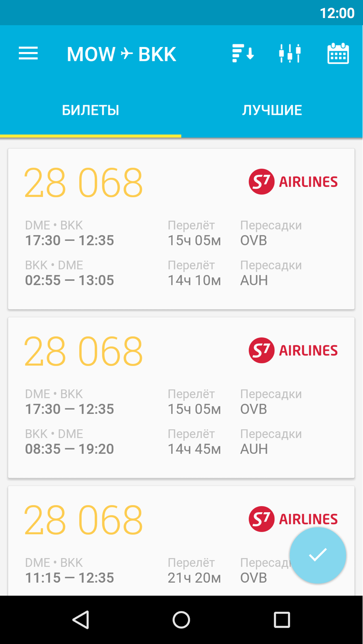Switch to the Билеты tab

tap(91, 110)
